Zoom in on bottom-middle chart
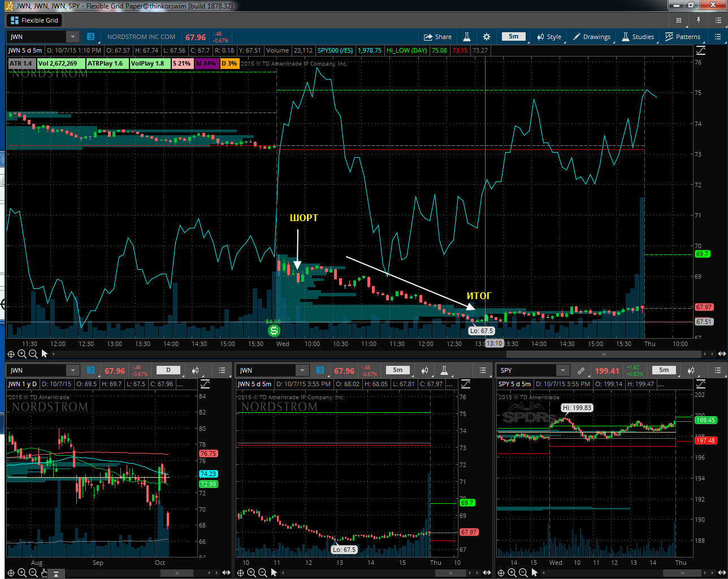The image size is (728, 579). [x=252, y=573]
